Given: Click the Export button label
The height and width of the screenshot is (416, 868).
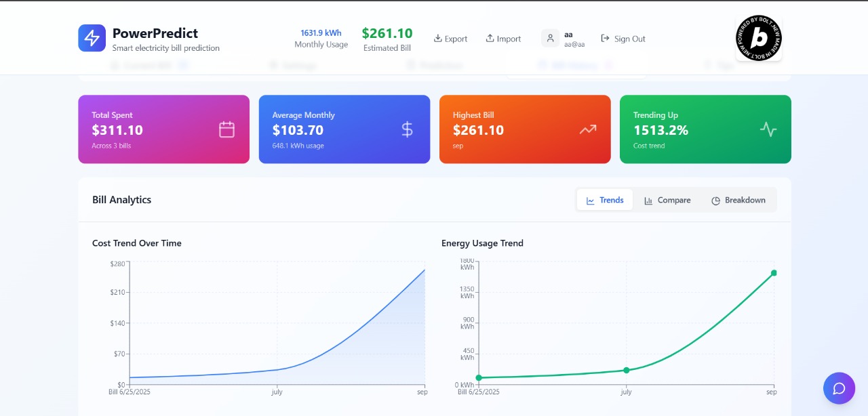Looking at the screenshot, I should 456,39.
